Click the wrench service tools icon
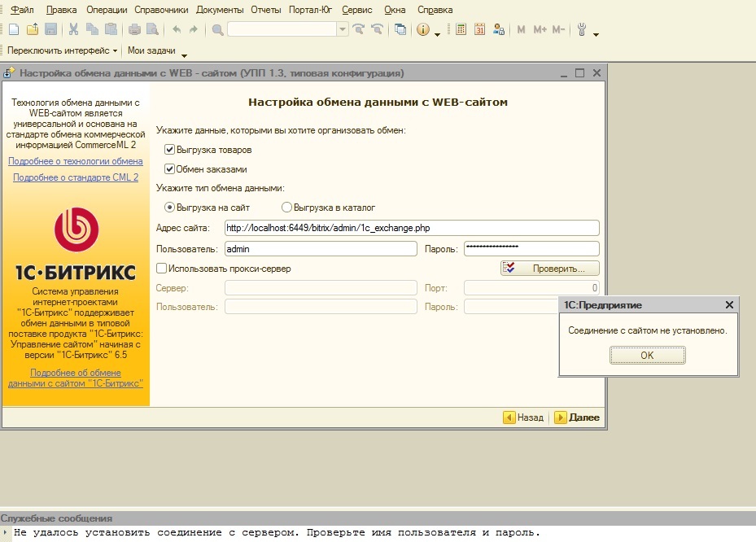The image size is (756, 542). 582,29
